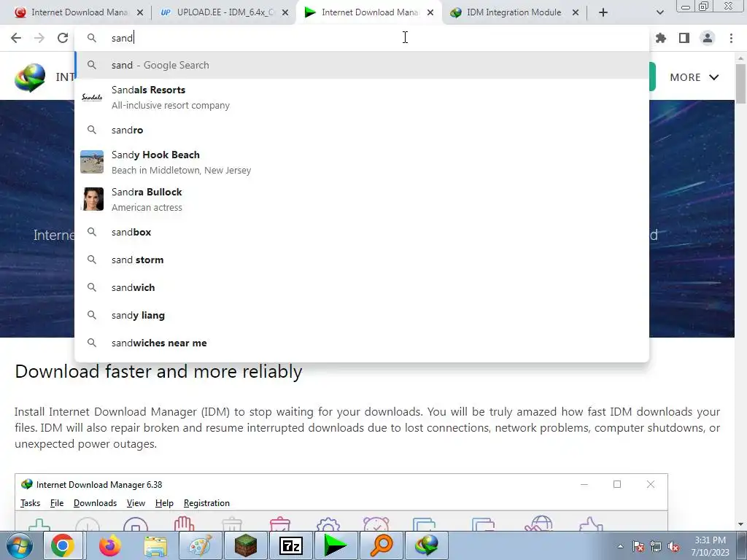
Task: Show hidden tray icons arrow
Action: [620, 546]
